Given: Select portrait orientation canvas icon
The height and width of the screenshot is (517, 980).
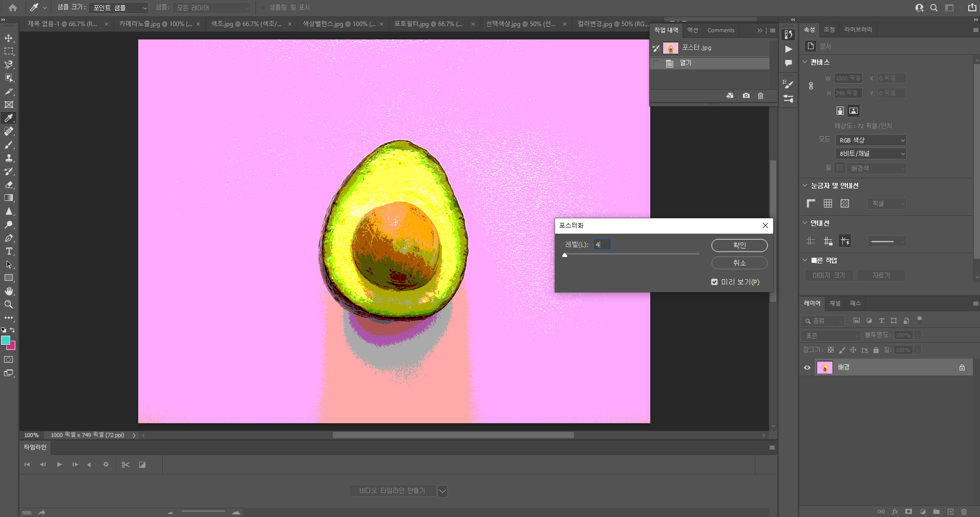Looking at the screenshot, I should click(840, 111).
